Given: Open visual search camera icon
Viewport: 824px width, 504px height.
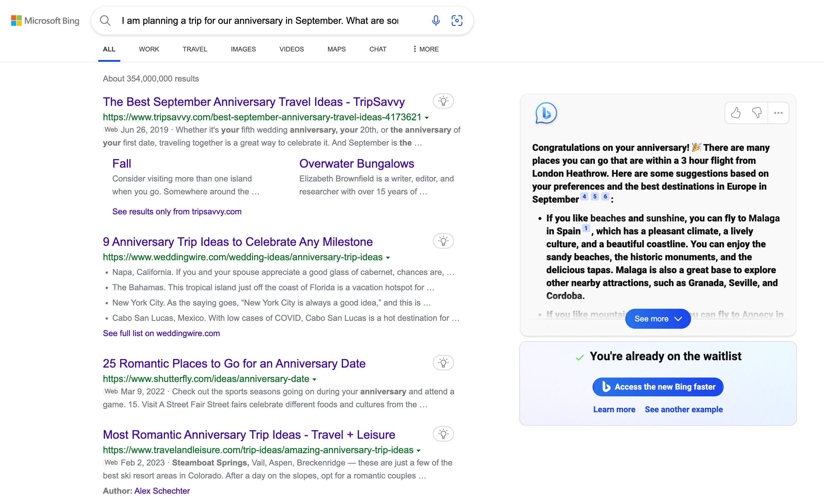Looking at the screenshot, I should click(457, 20).
